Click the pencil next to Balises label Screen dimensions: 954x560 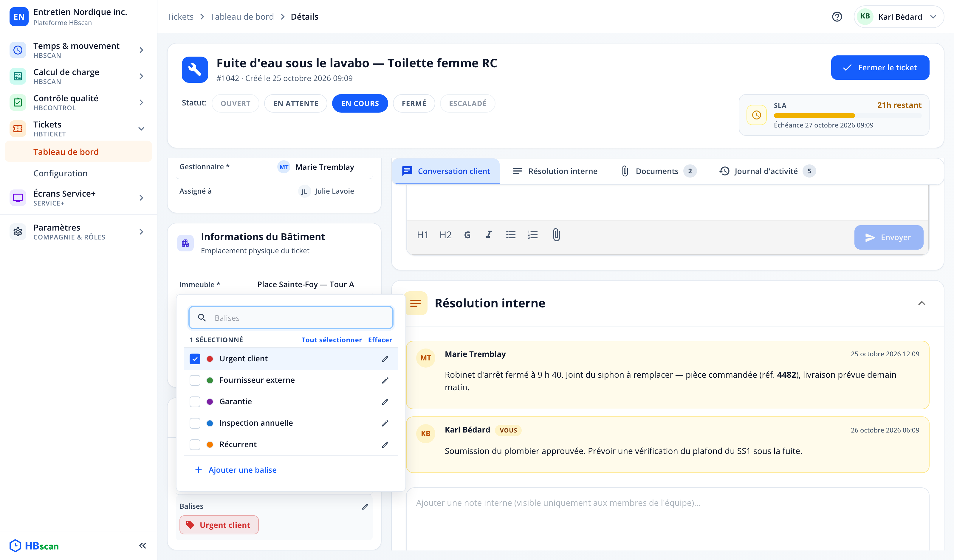pyautogui.click(x=365, y=507)
